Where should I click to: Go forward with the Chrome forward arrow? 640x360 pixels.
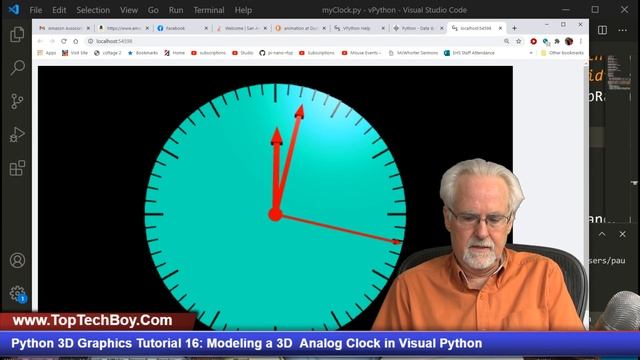[x=52, y=41]
